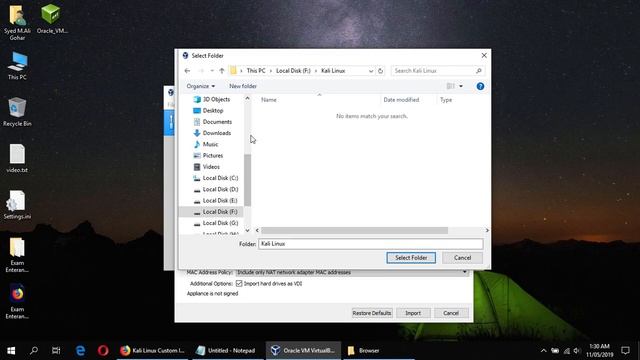The width and height of the screenshot is (640, 360).
Task: Go back using the dialog's back arrow
Action: (x=187, y=71)
